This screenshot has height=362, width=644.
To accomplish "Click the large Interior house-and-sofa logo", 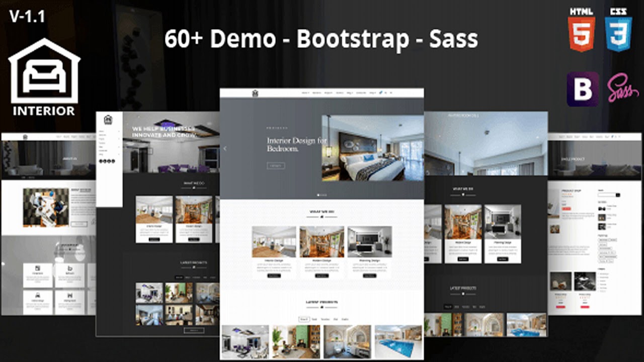I will [44, 70].
